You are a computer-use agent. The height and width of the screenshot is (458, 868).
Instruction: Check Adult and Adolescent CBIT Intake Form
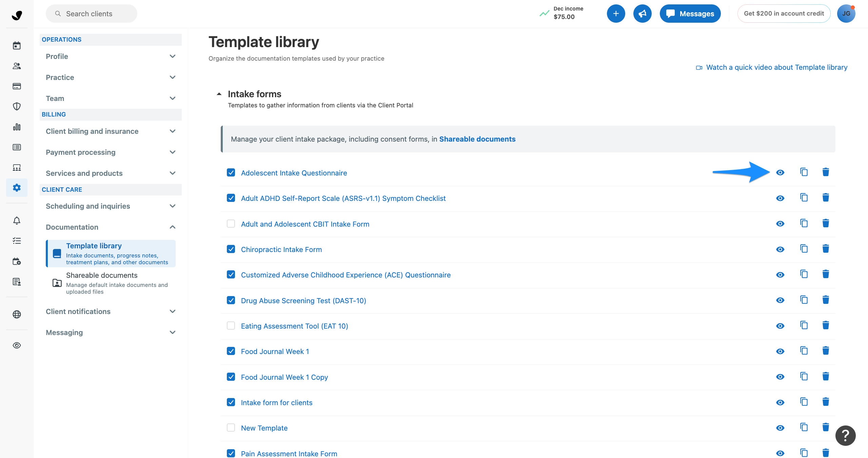tap(231, 224)
